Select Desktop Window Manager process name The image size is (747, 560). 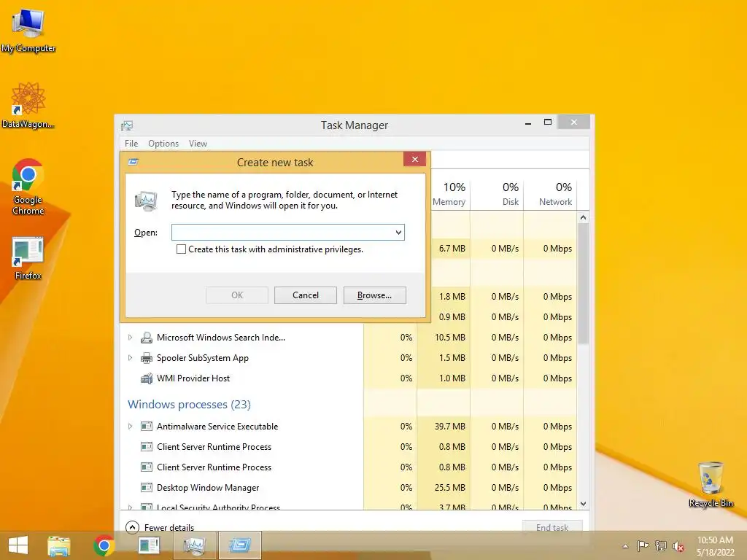[208, 488]
